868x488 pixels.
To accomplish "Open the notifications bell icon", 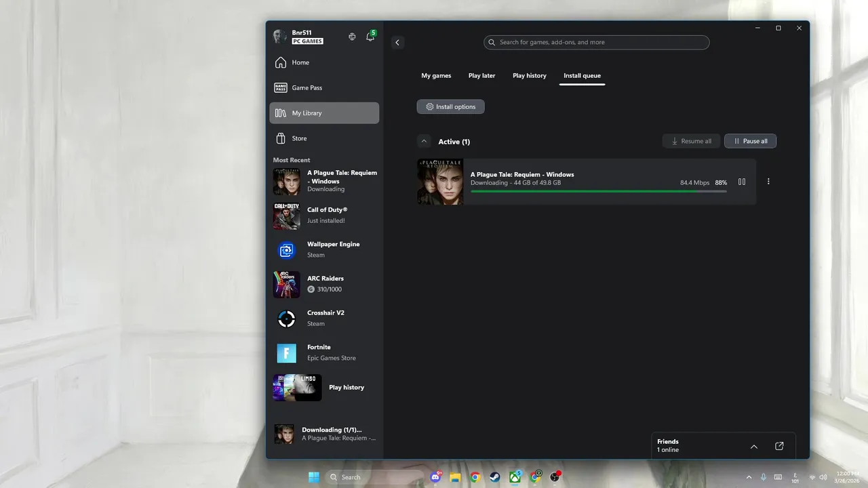I will [x=370, y=37].
